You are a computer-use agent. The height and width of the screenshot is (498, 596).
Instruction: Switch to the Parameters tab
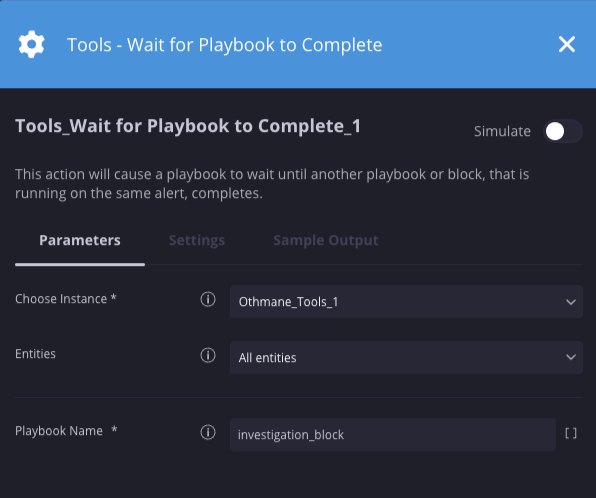tap(80, 240)
